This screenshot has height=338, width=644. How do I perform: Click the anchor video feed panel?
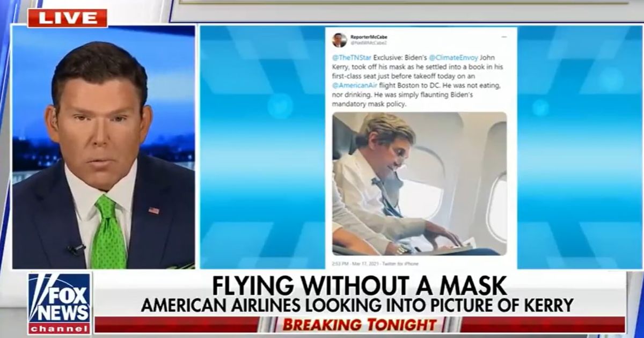tap(104, 147)
